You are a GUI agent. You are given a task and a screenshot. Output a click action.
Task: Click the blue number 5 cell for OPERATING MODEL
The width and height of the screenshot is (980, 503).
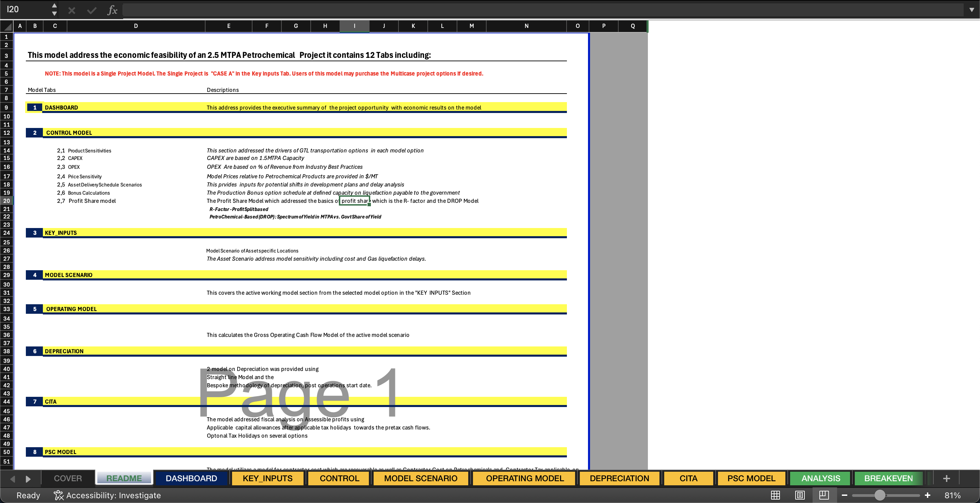(x=35, y=309)
